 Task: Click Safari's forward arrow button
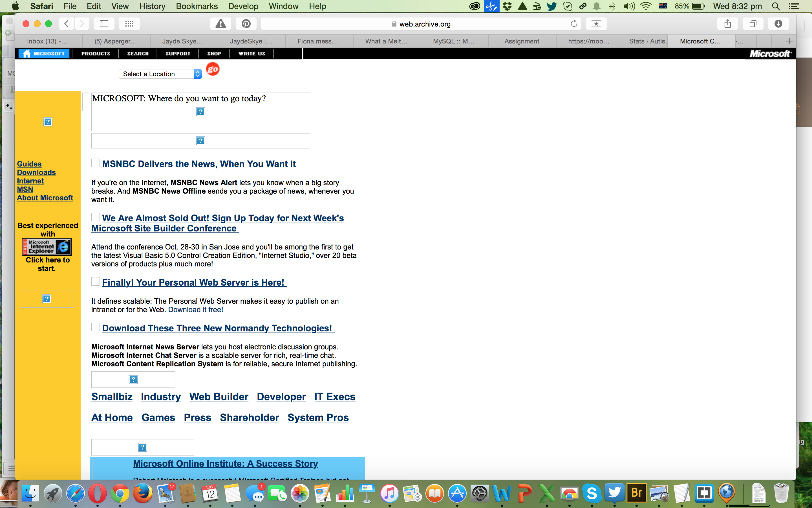click(82, 23)
